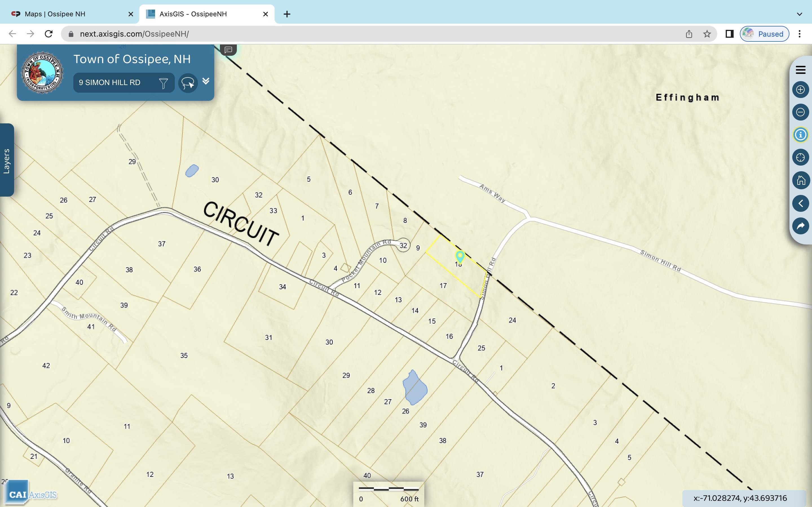Toggle the identify info tool
Viewport: 812px width, 507px height.
coord(800,135)
